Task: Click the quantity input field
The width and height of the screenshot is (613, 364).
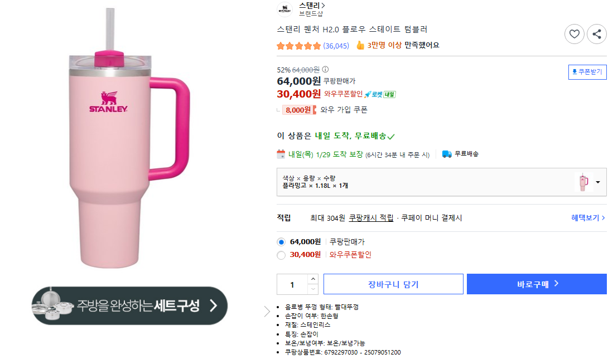Action: [292, 284]
